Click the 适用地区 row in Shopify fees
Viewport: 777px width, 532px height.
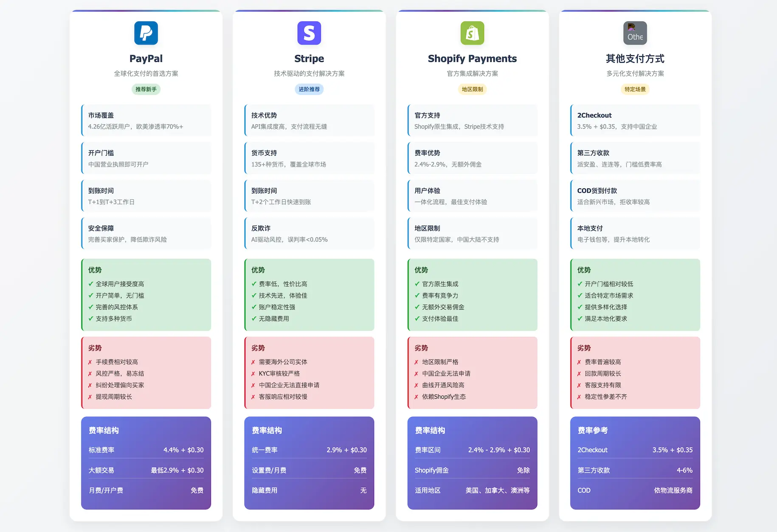pyautogui.click(x=472, y=490)
